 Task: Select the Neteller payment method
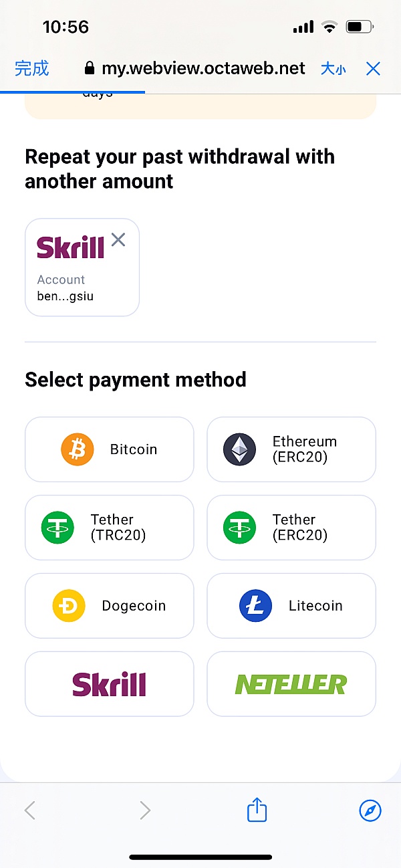pos(291,684)
